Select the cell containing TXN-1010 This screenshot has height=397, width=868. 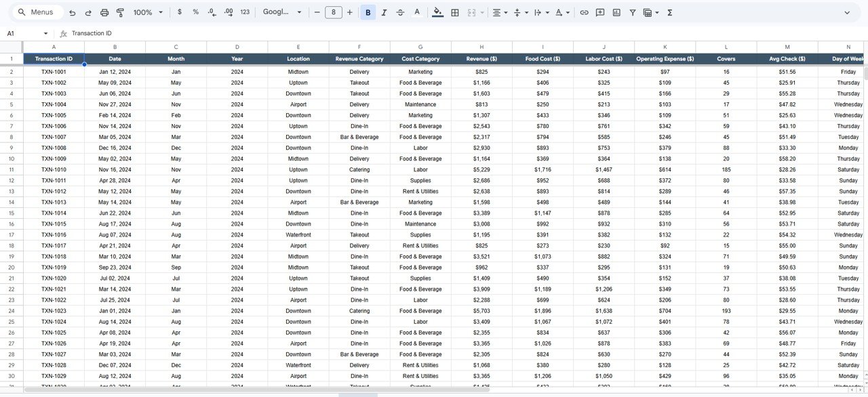point(54,169)
